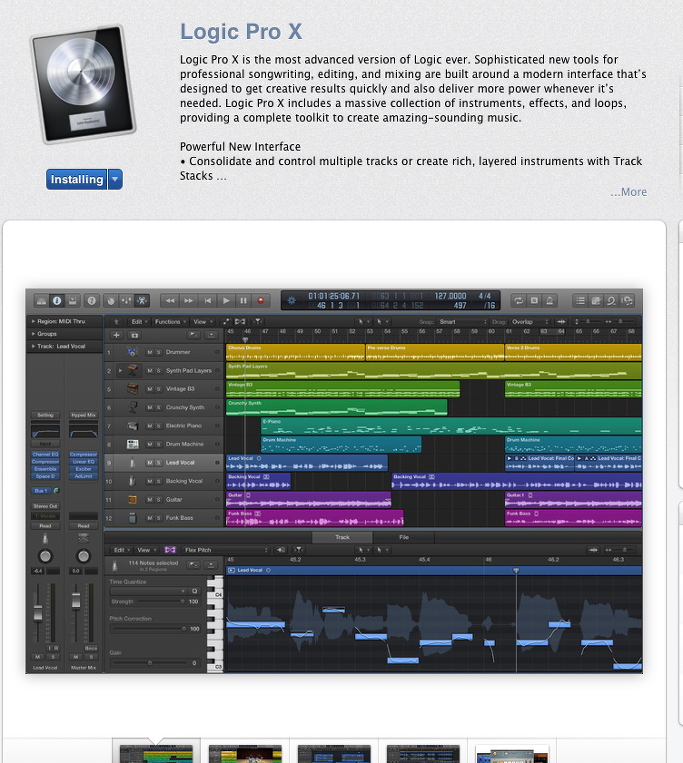This screenshot has height=763, width=683.
Task: Switch to the File tab in editor
Action: pos(404,537)
